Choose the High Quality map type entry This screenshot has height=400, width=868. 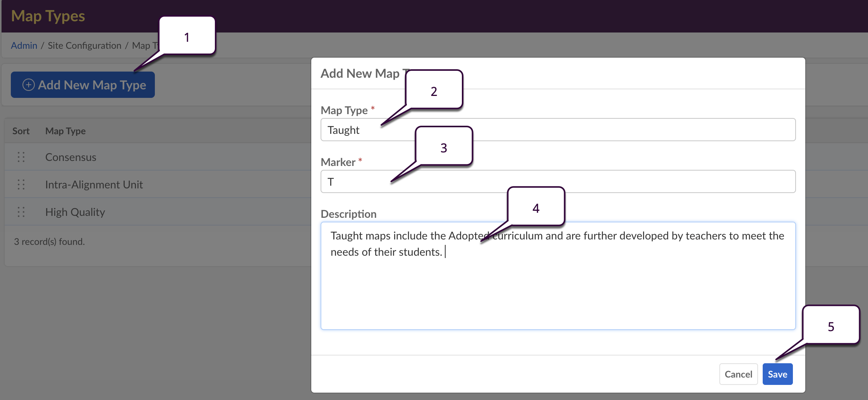point(75,212)
